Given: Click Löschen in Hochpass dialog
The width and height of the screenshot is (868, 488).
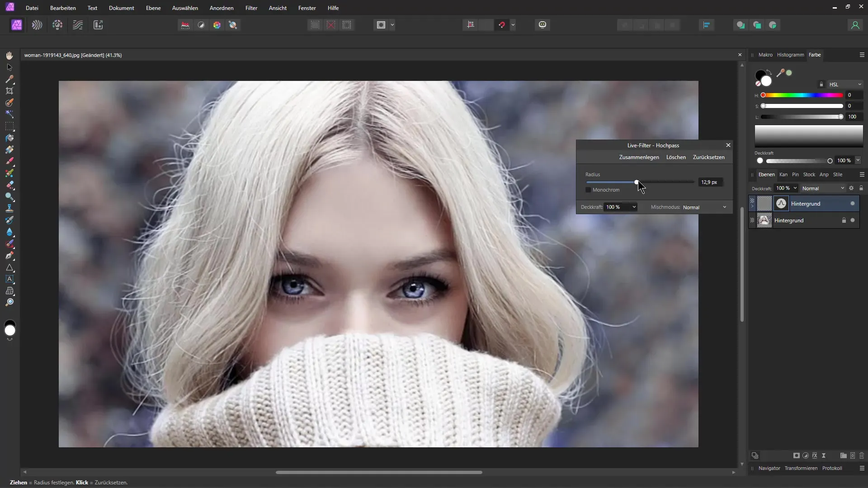Looking at the screenshot, I should click(x=676, y=157).
